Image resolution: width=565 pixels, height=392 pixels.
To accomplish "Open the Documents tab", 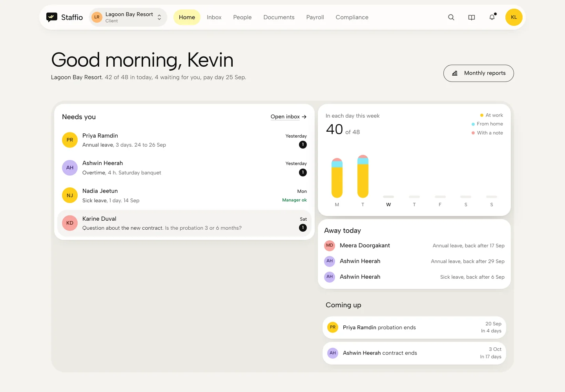I will click(x=279, y=17).
